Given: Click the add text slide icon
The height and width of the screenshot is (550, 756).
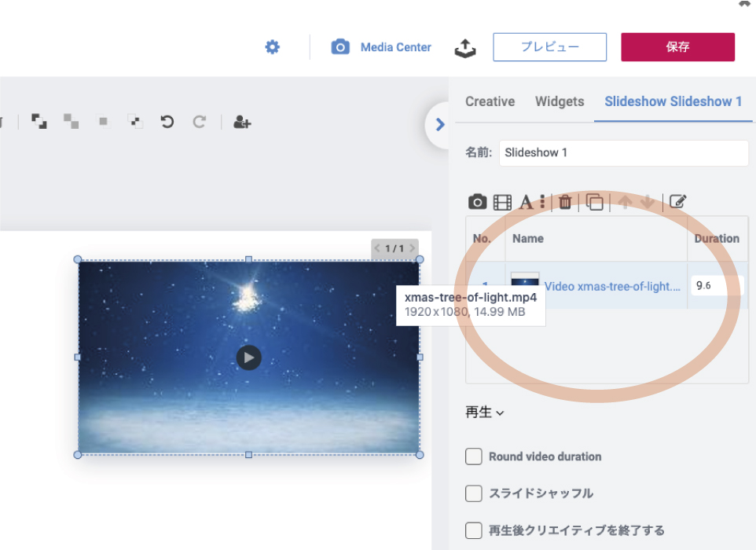Looking at the screenshot, I should point(526,203).
